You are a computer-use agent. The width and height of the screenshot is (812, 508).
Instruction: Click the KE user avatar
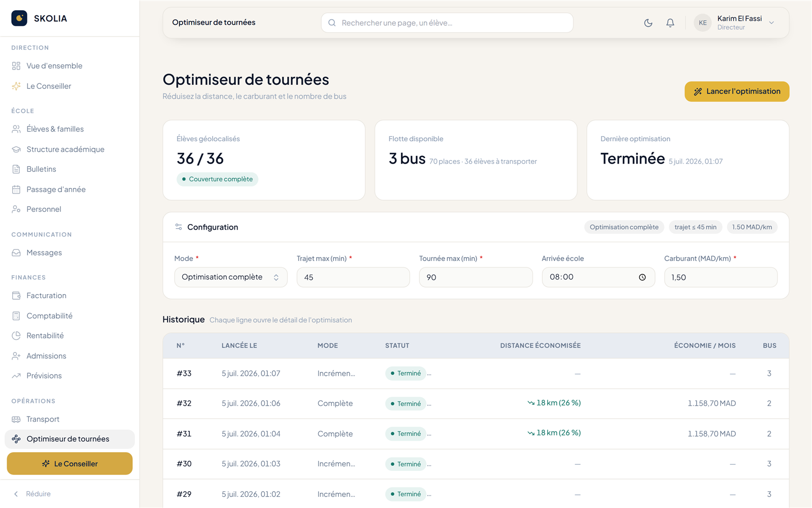(702, 23)
